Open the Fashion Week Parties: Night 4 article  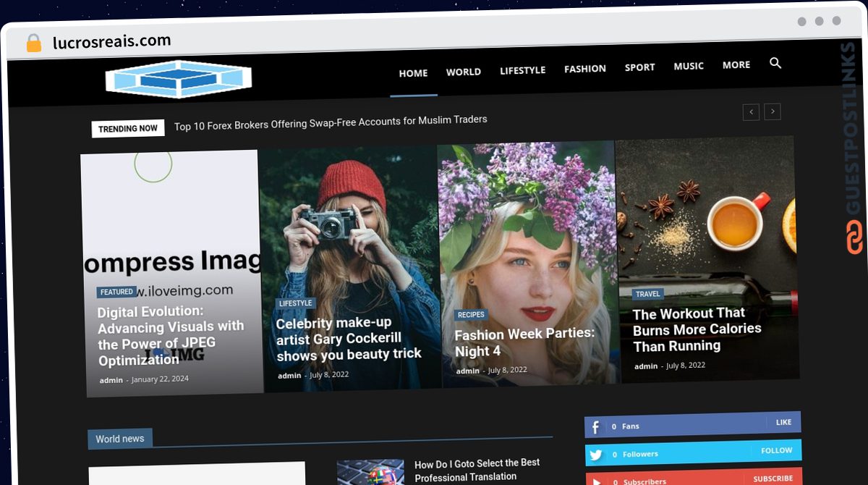click(524, 342)
